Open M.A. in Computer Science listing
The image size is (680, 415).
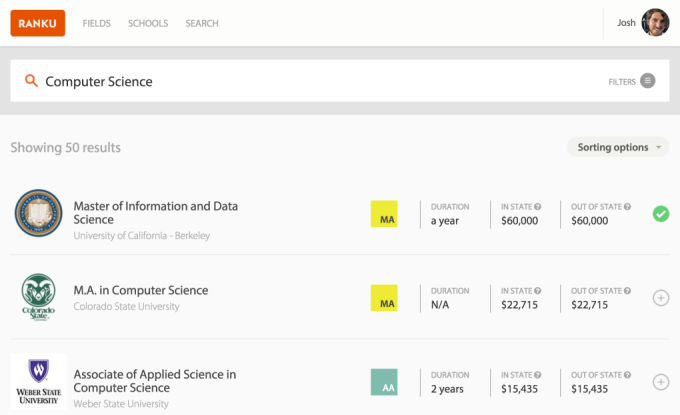point(141,290)
